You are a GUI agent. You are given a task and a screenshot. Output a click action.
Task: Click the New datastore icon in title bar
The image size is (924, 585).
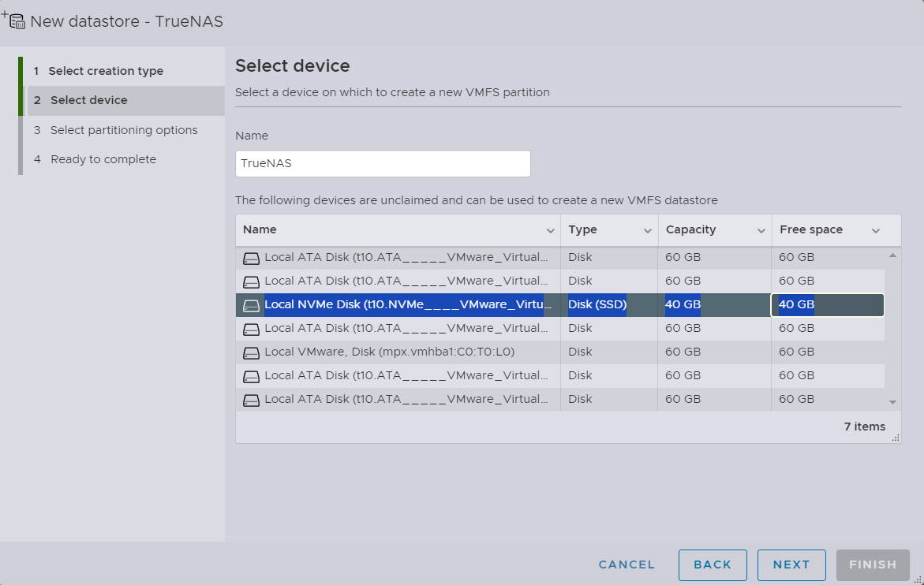coord(13,20)
